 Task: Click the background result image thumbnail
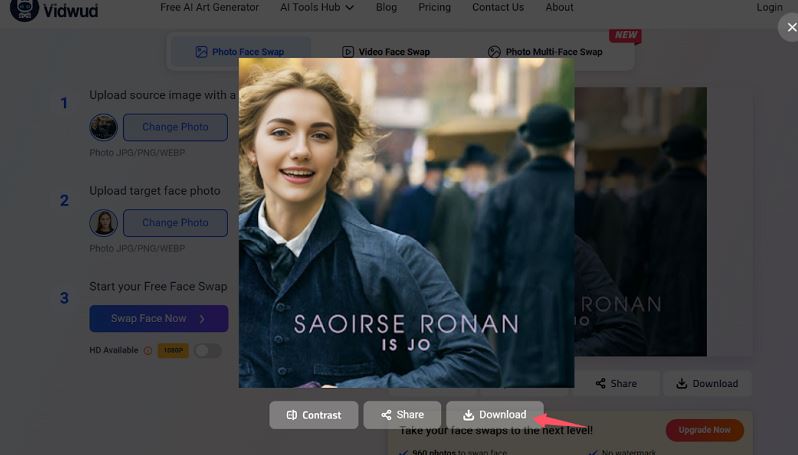640,221
